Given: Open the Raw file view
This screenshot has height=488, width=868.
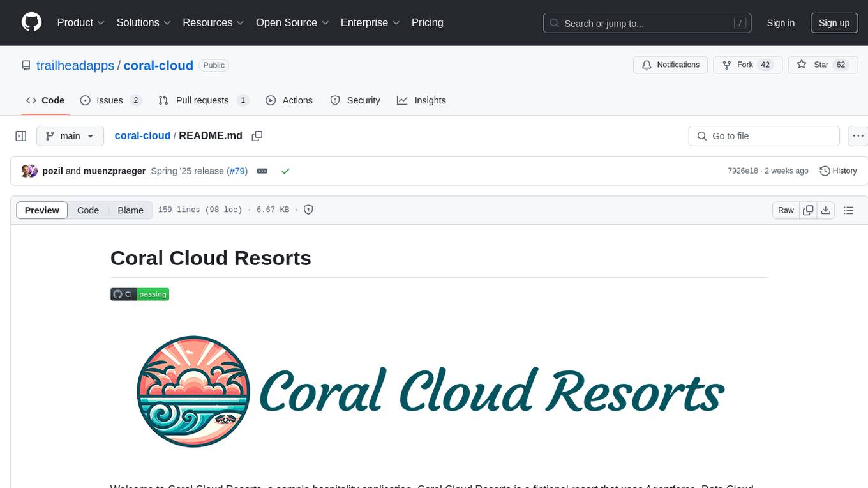Looking at the screenshot, I should click(786, 210).
